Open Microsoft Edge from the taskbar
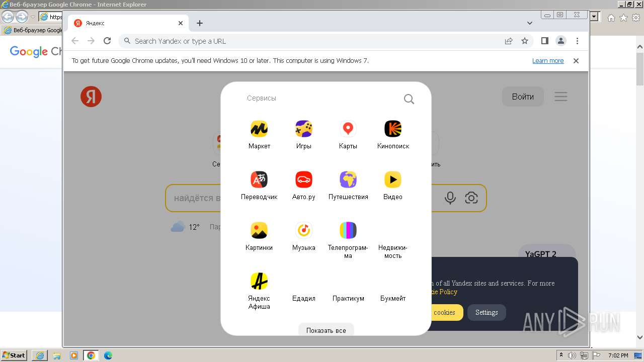This screenshot has width=644, height=362. pyautogui.click(x=108, y=355)
